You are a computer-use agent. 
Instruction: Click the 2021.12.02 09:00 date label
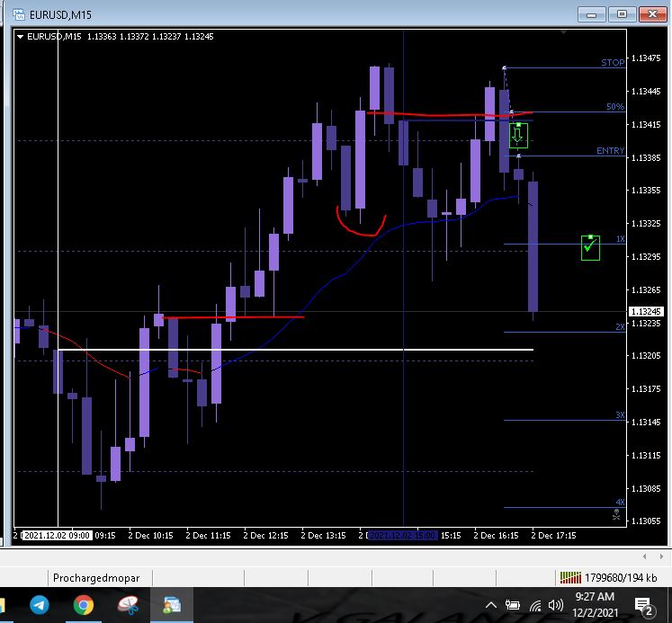click(x=57, y=535)
